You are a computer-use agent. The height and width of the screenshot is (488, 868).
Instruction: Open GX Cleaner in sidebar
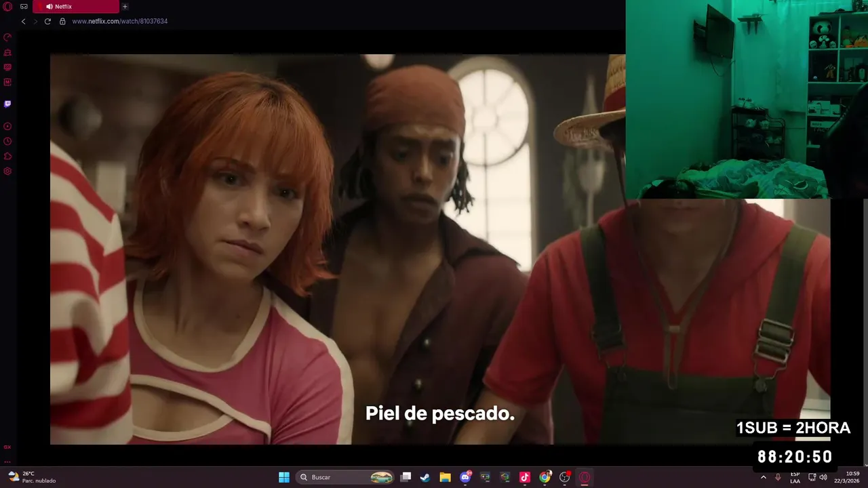pyautogui.click(x=7, y=52)
